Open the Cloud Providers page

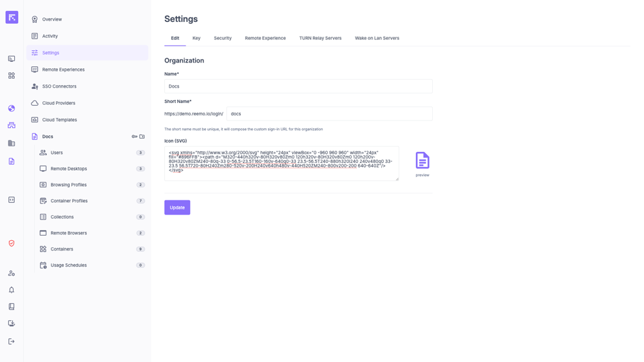tap(59, 103)
